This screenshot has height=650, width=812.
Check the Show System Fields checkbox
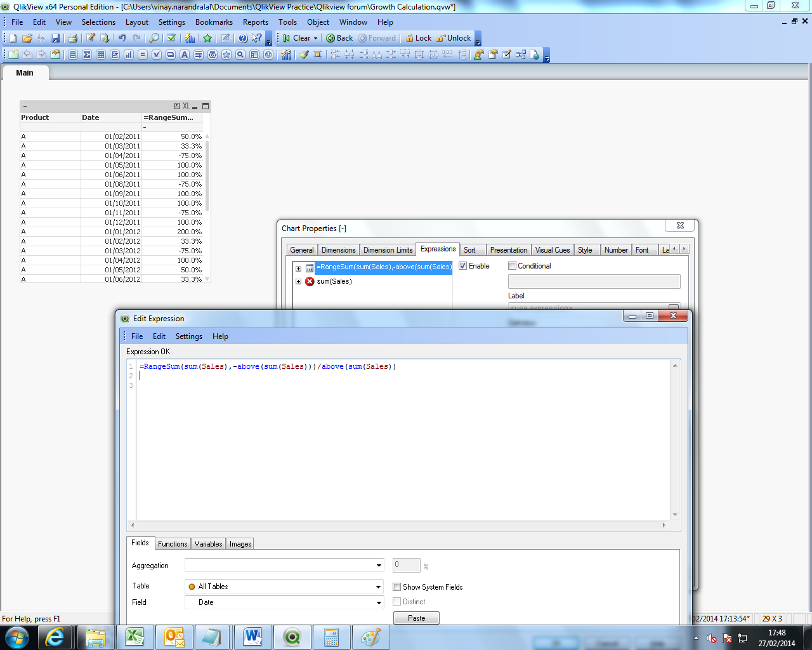pos(397,587)
